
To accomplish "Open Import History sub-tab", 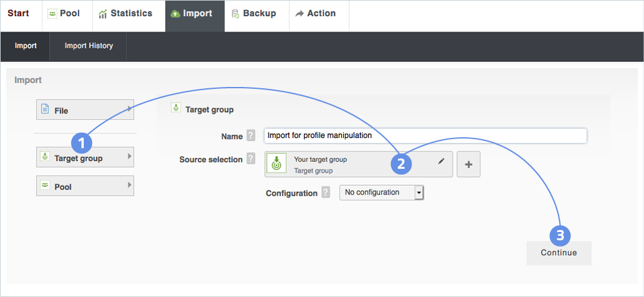I will (x=88, y=46).
